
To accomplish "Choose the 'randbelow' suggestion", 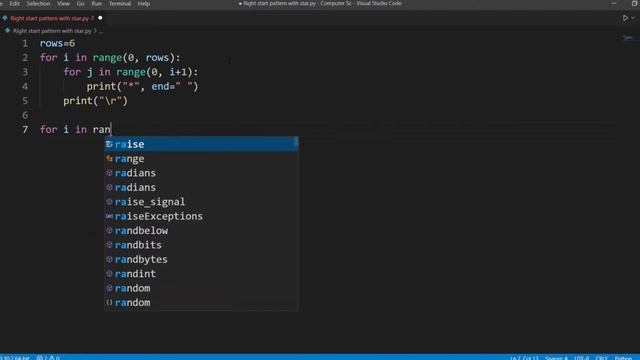I will (x=201, y=231).
